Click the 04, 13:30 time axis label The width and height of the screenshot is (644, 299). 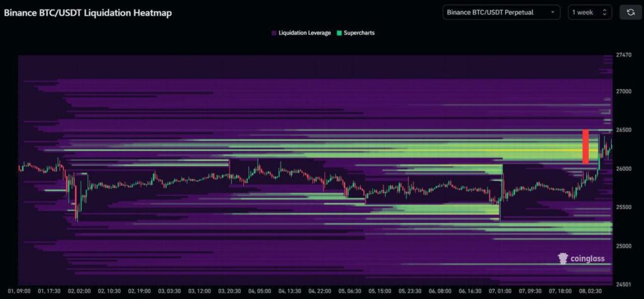[290, 291]
